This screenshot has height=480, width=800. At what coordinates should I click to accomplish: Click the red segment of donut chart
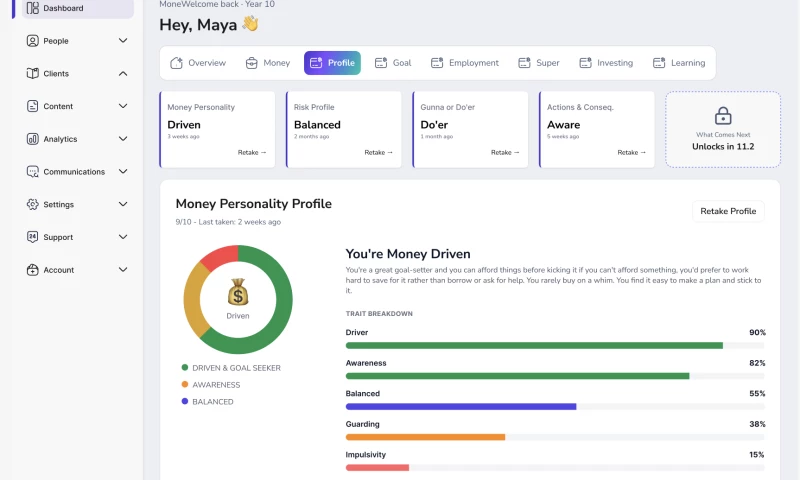(220, 257)
